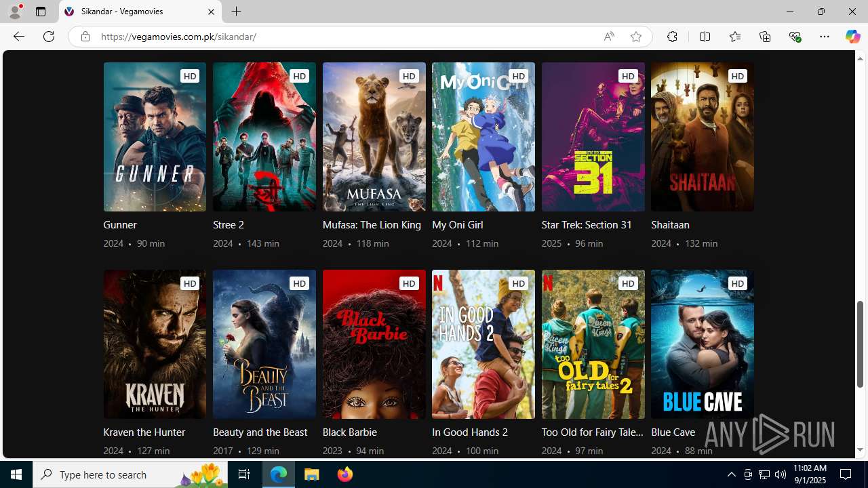The image size is (868, 488).
Task: Open Read aloud icon in address bar
Action: [609, 37]
